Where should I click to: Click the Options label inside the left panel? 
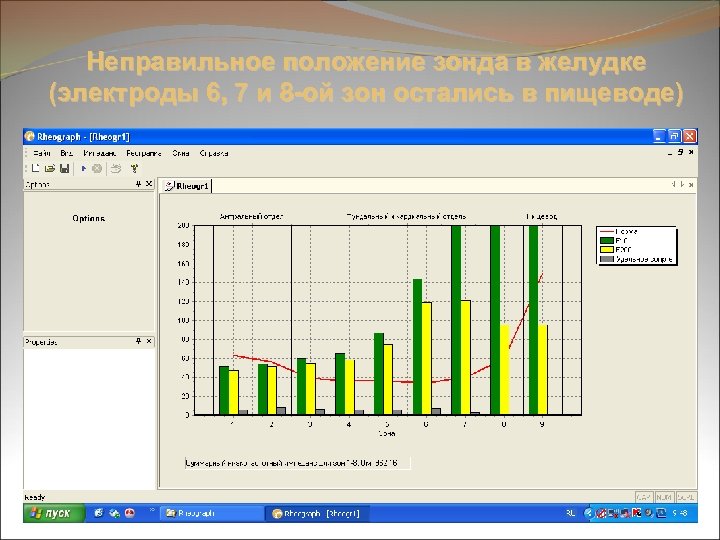pos(88,219)
